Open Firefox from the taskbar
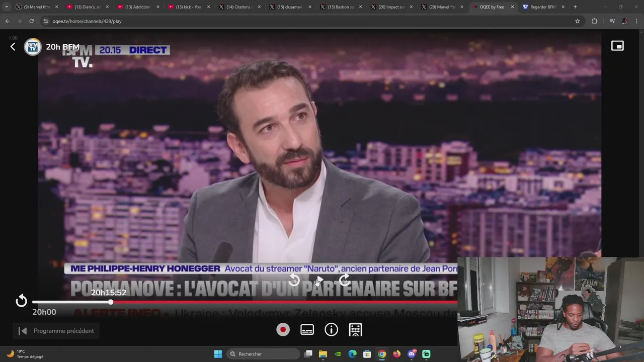The height and width of the screenshot is (362, 644). click(x=396, y=354)
